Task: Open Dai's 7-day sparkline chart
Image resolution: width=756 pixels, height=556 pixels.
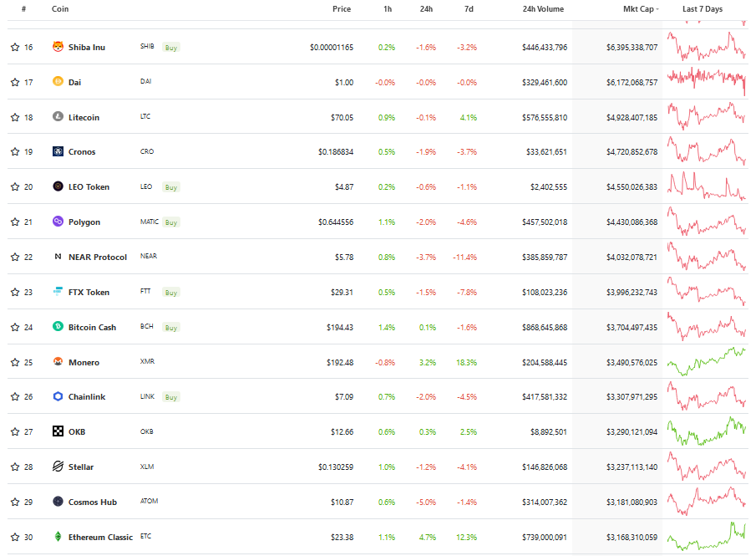Action: click(707, 80)
